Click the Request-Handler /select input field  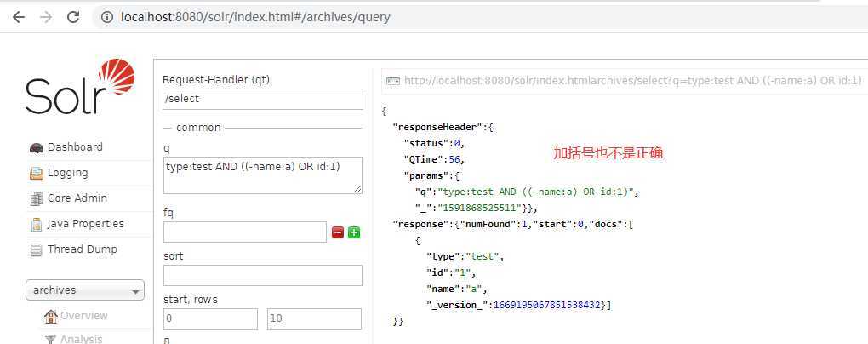(x=262, y=99)
